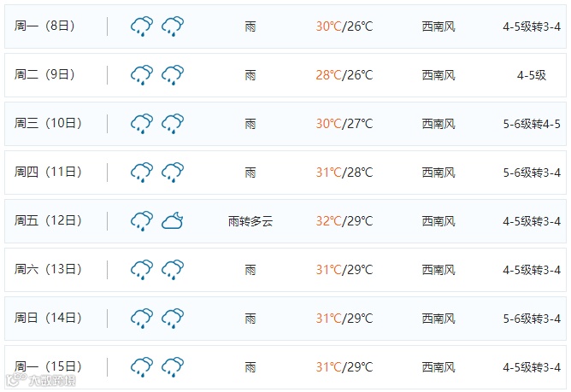The width and height of the screenshot is (571, 392).
Task: Click the cloudy night icon for 周五 (12日)
Action: click(173, 220)
